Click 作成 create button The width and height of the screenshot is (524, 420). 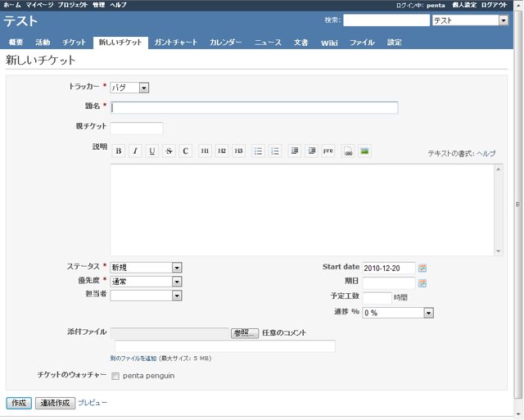click(x=19, y=403)
